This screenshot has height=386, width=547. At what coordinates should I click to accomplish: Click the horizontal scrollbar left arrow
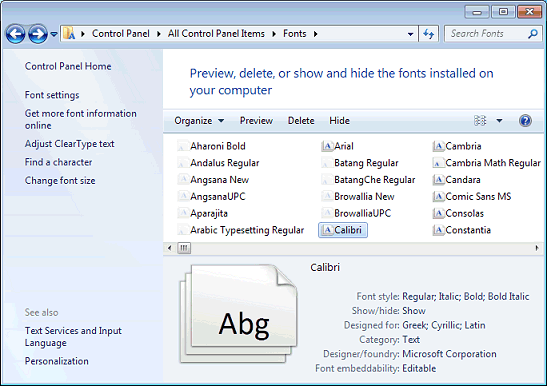click(x=170, y=248)
